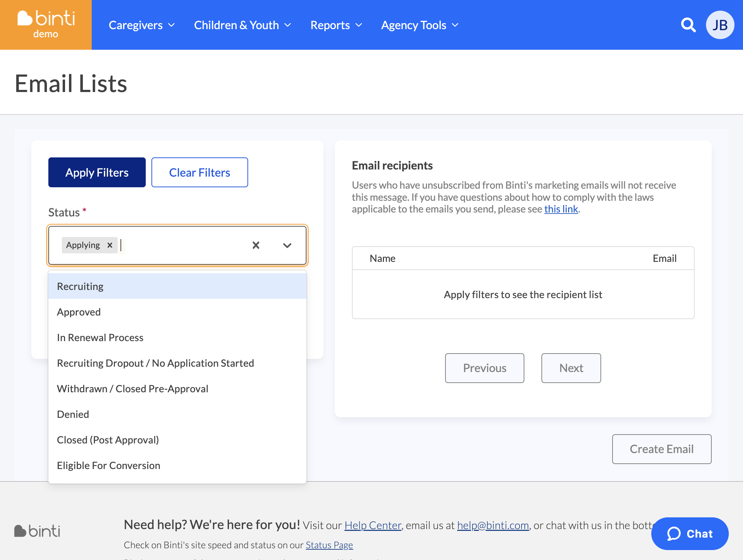Open the search magnifier icon
743x560 pixels.
tap(688, 25)
